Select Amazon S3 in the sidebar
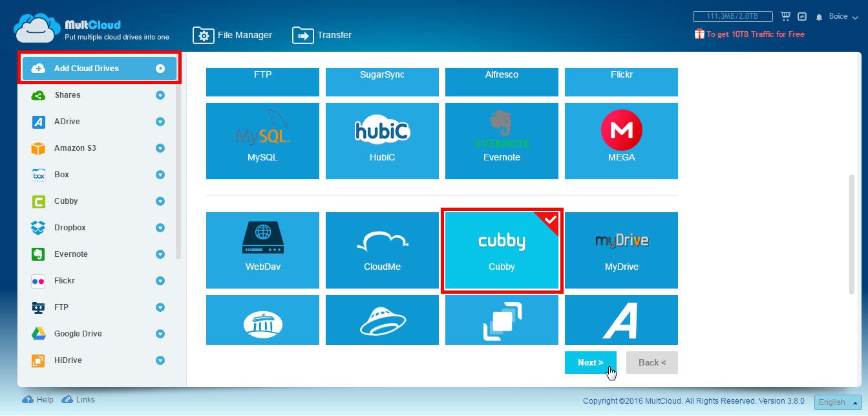The width and height of the screenshot is (868, 416). click(75, 148)
